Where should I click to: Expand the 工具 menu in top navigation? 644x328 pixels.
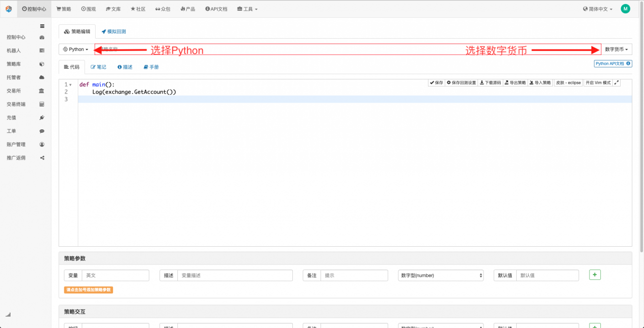tap(247, 8)
